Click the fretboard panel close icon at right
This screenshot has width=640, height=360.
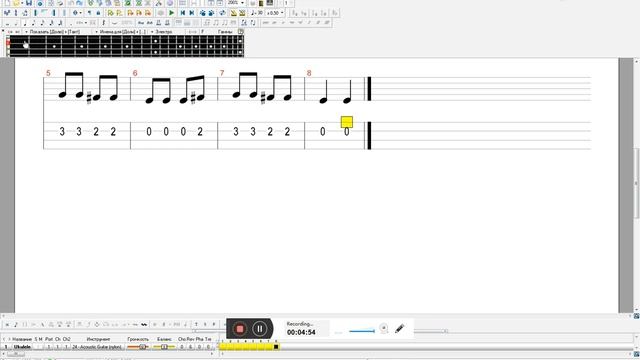pos(241,31)
